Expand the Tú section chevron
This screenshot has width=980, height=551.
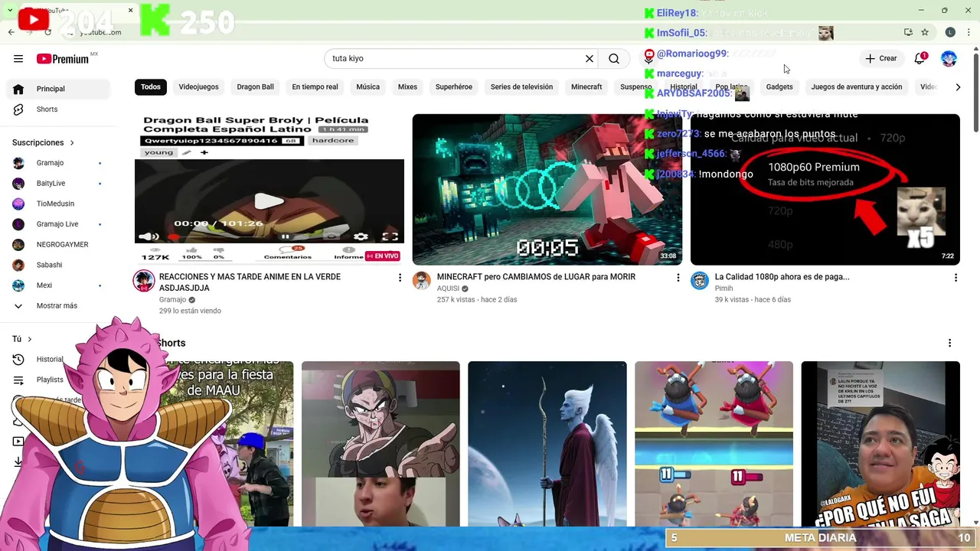coord(30,339)
